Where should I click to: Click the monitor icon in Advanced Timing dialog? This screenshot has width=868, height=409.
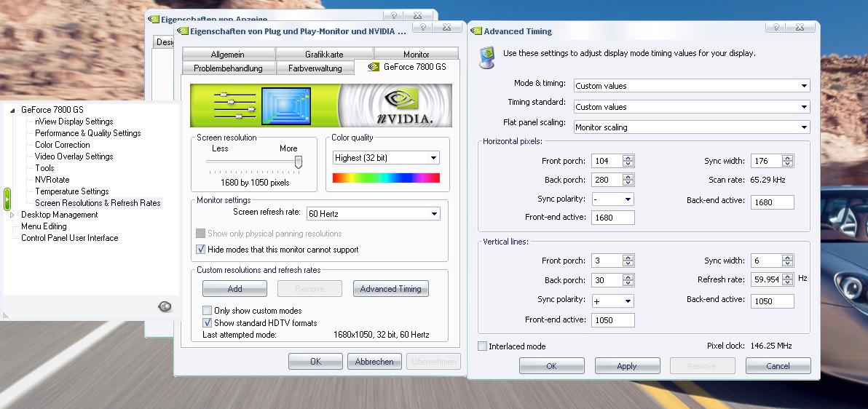pyautogui.click(x=486, y=57)
